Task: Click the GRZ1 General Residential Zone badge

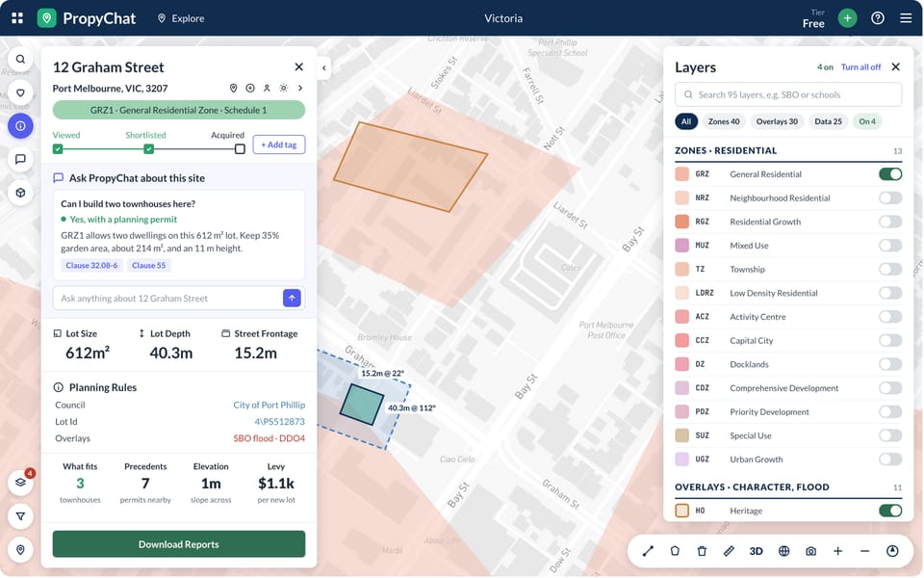Action: 179,110
